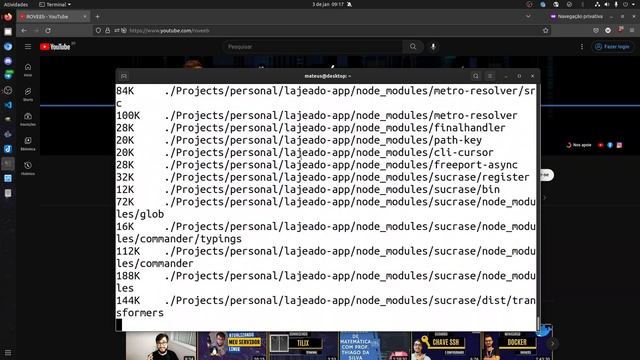640x360 pixels.
Task: Open the DOCKER video thumbnail
Action: [516, 346]
